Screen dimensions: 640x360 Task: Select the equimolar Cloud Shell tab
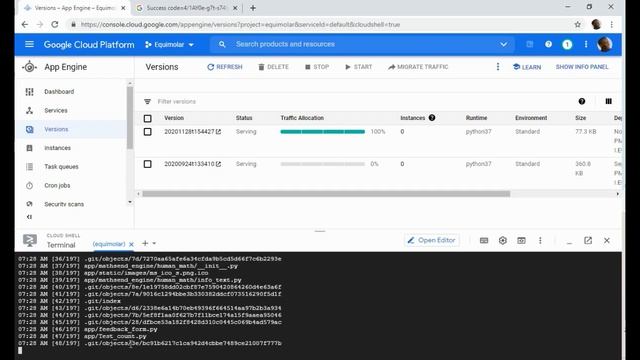click(x=109, y=244)
